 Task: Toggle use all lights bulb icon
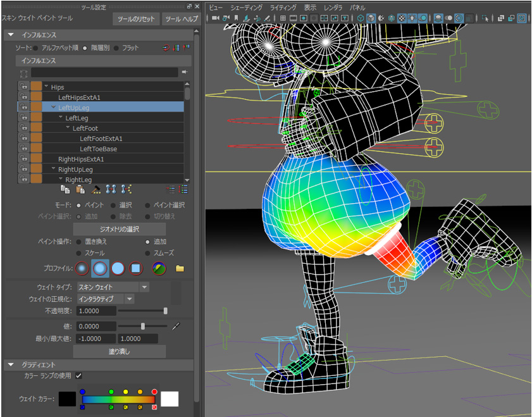pos(412,18)
